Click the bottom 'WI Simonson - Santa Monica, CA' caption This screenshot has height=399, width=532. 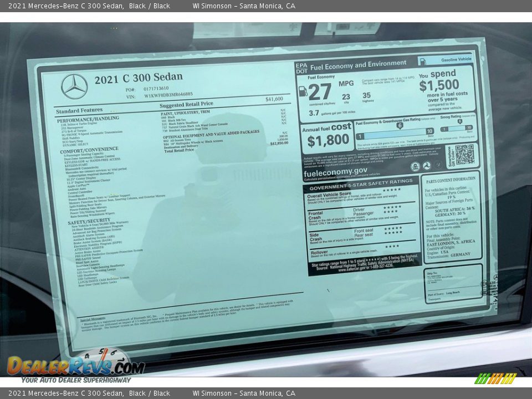(244, 393)
